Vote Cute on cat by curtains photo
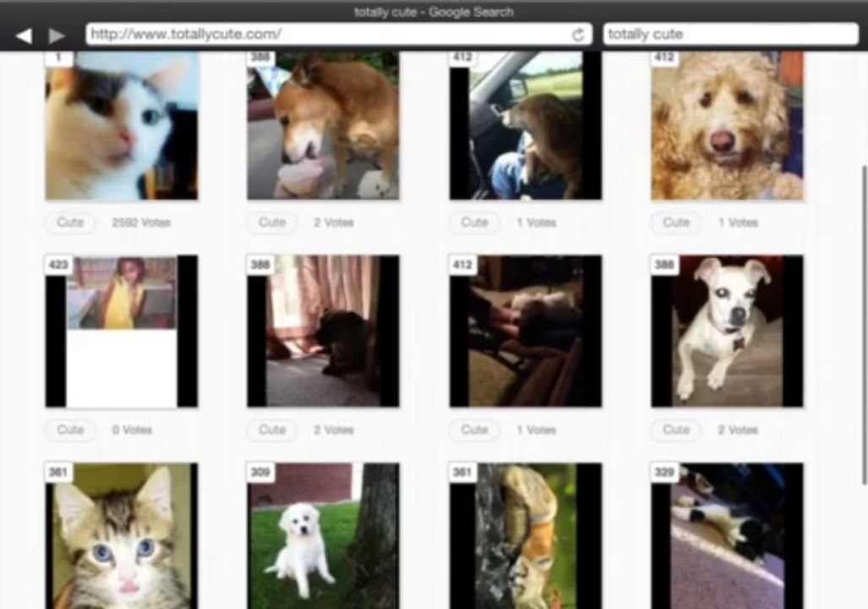 point(272,430)
